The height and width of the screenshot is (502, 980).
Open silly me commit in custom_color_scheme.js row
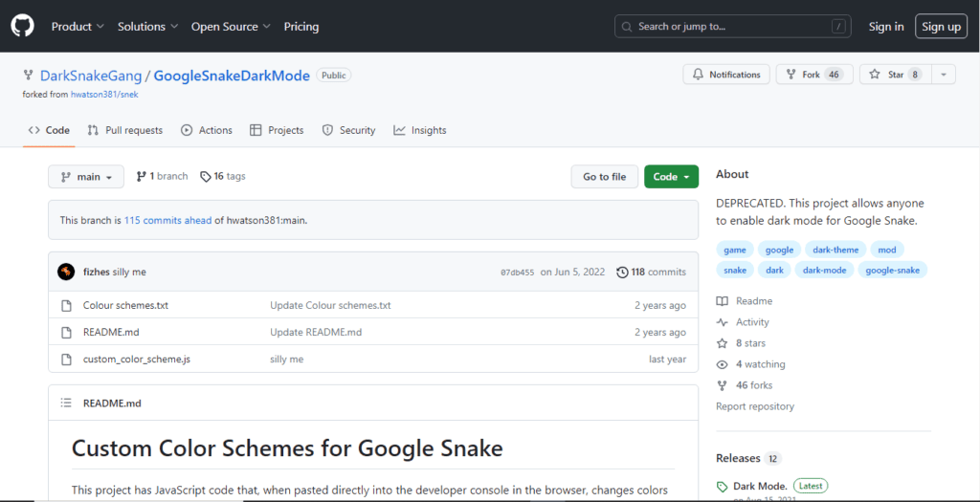click(287, 359)
